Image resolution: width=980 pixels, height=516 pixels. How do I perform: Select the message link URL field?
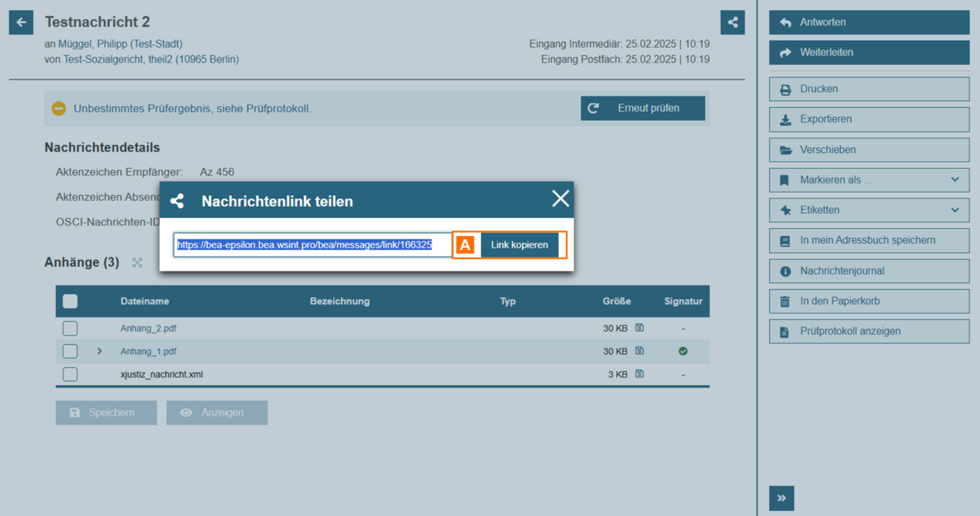point(313,245)
